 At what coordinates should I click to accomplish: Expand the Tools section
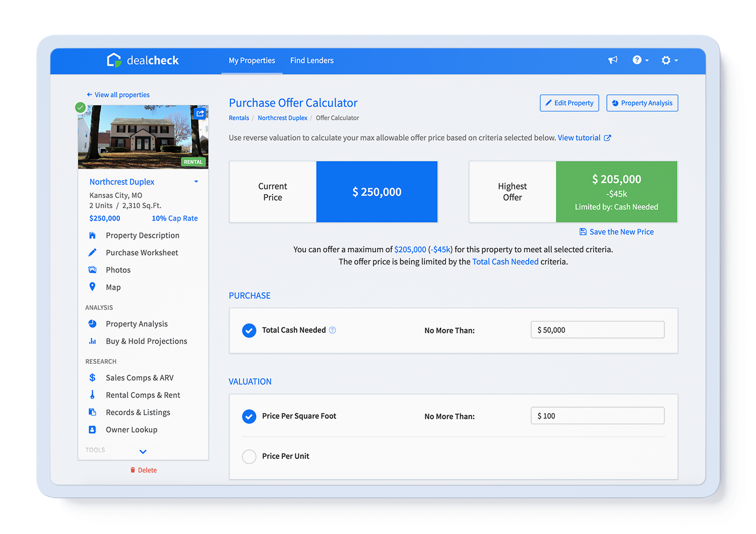point(143,451)
